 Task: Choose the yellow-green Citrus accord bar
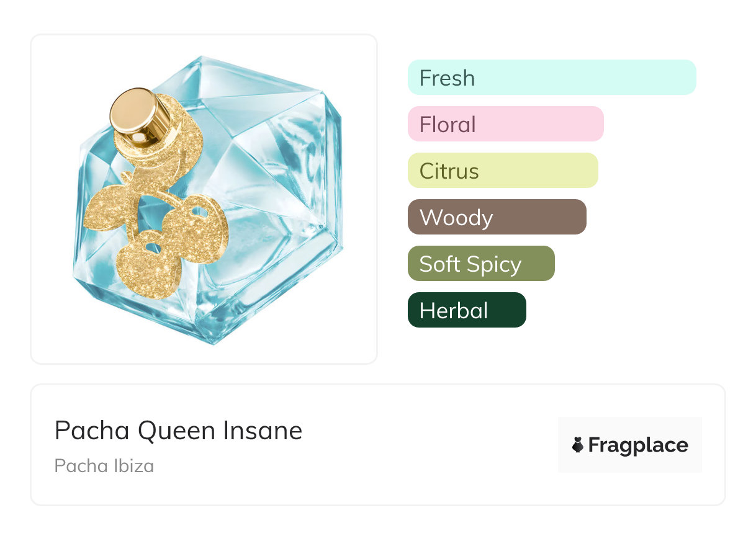[x=503, y=171]
